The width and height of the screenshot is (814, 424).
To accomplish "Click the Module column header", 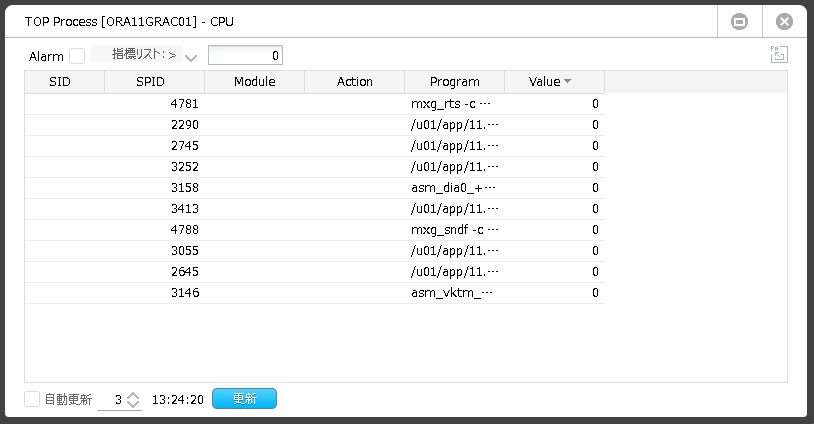I will (x=254, y=82).
